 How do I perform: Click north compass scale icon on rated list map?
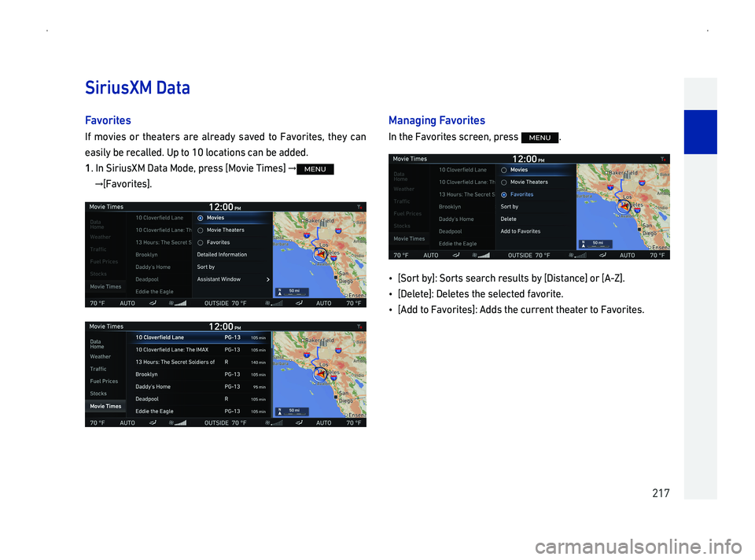pos(280,411)
